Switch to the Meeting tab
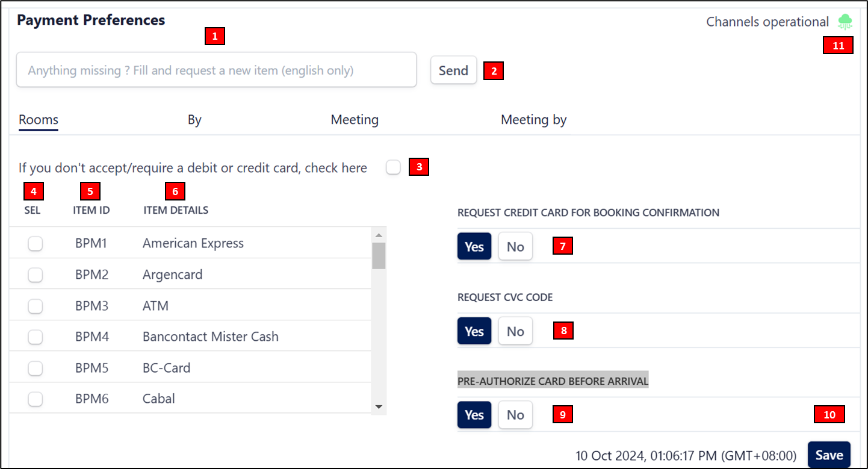Image resolution: width=868 pixels, height=469 pixels. (x=355, y=120)
